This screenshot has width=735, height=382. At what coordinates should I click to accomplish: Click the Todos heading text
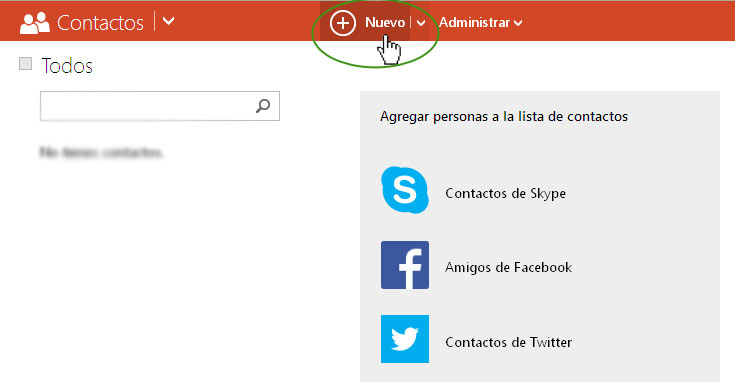[67, 66]
